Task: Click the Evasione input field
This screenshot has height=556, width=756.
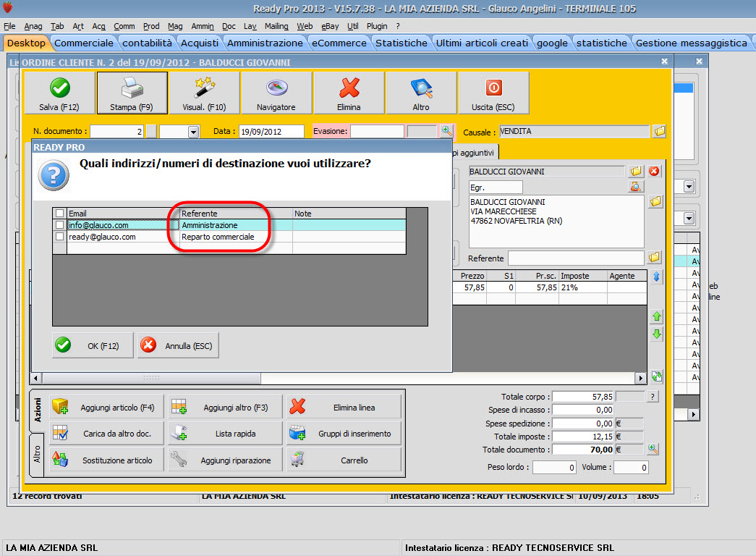Action: coord(377,131)
